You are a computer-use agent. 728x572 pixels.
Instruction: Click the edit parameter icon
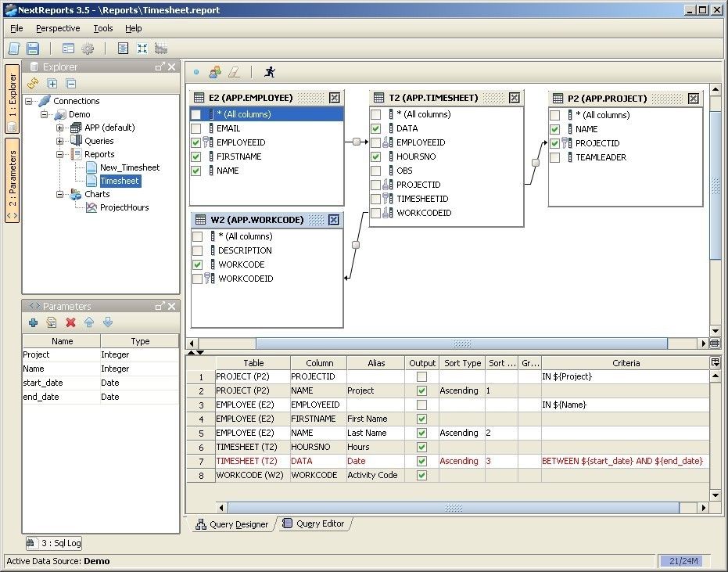click(x=52, y=322)
